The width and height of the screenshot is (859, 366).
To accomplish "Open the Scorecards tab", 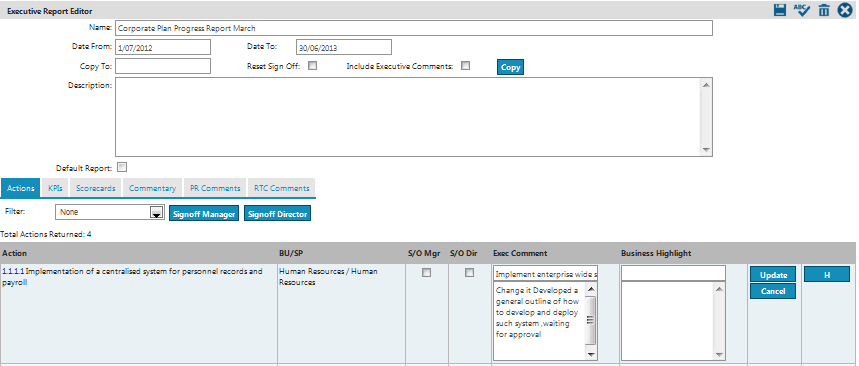I will point(96,188).
